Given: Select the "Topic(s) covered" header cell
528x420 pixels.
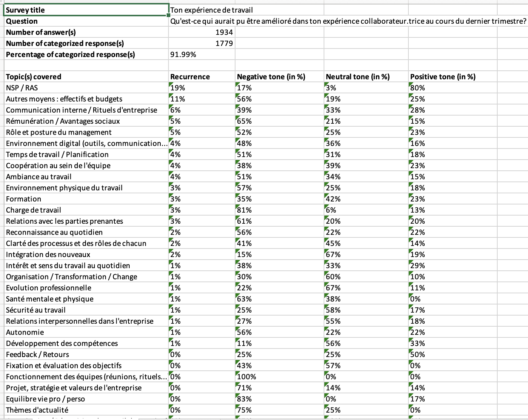Looking at the screenshot, I should tap(34, 77).
